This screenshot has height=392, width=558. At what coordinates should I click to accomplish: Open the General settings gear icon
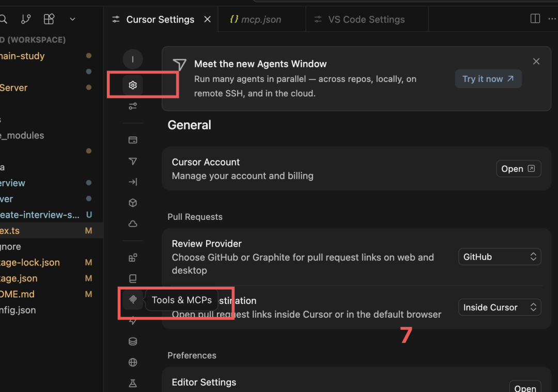133,85
